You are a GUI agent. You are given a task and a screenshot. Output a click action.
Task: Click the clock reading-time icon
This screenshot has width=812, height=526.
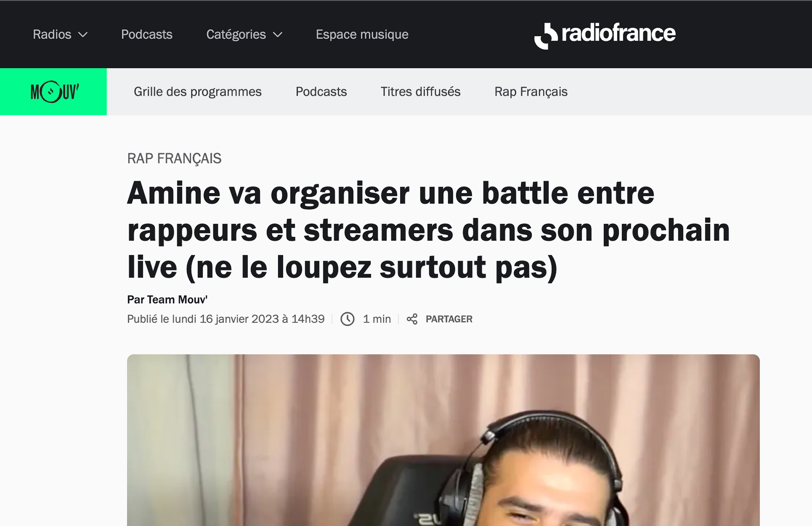(348, 319)
